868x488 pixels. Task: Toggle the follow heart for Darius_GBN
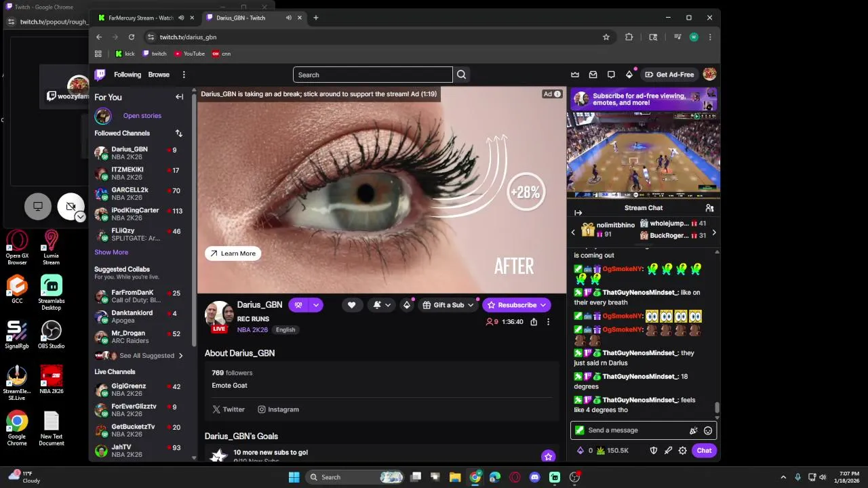351,305
